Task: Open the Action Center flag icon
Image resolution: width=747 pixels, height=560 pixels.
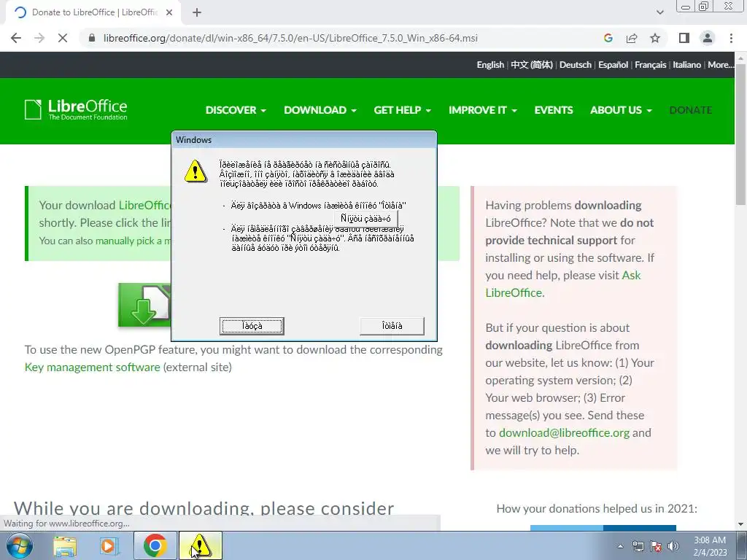Action: pyautogui.click(x=656, y=546)
